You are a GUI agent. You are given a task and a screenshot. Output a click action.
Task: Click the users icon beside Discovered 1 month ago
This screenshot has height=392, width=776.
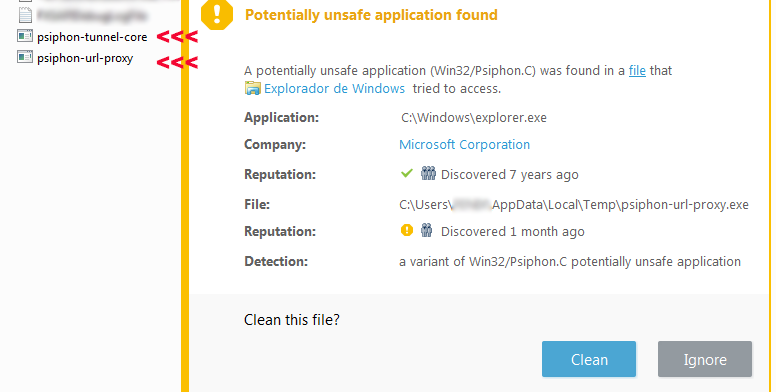click(x=427, y=230)
